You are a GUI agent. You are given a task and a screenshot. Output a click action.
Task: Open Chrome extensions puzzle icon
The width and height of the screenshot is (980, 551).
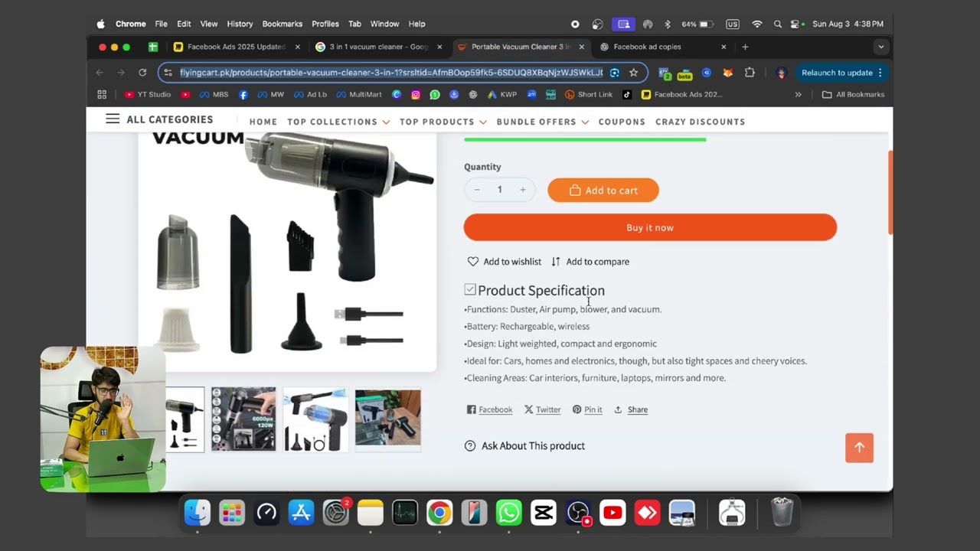coord(750,73)
